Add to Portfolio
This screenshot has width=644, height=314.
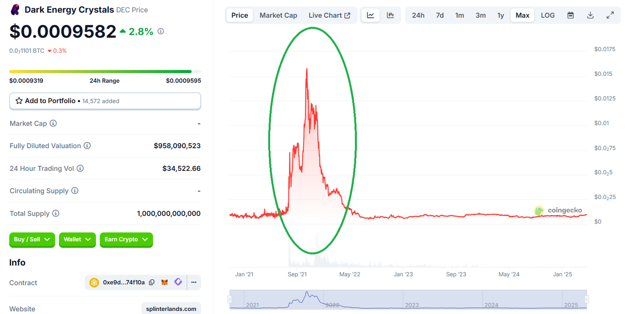click(x=105, y=101)
